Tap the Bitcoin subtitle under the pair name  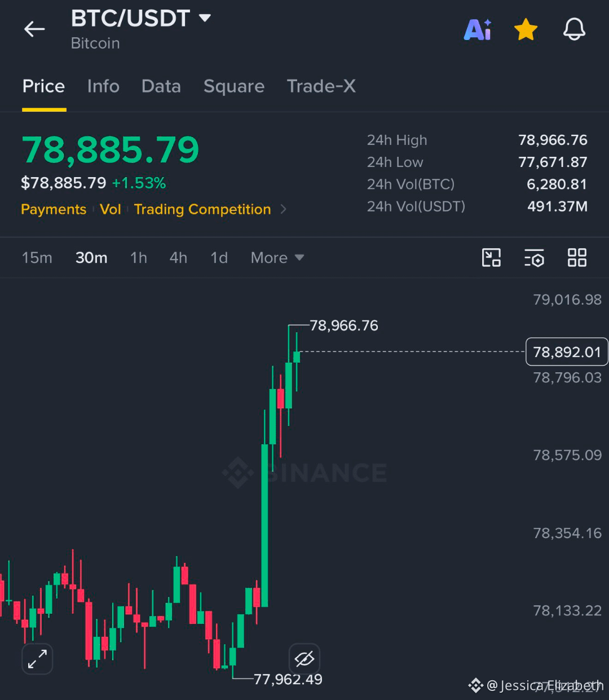pos(95,43)
